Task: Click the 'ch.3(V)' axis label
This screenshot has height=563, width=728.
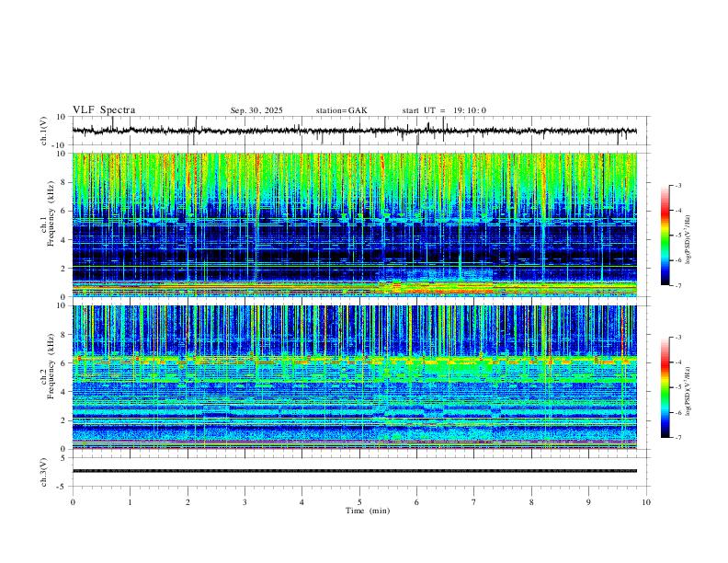Action: click(44, 472)
